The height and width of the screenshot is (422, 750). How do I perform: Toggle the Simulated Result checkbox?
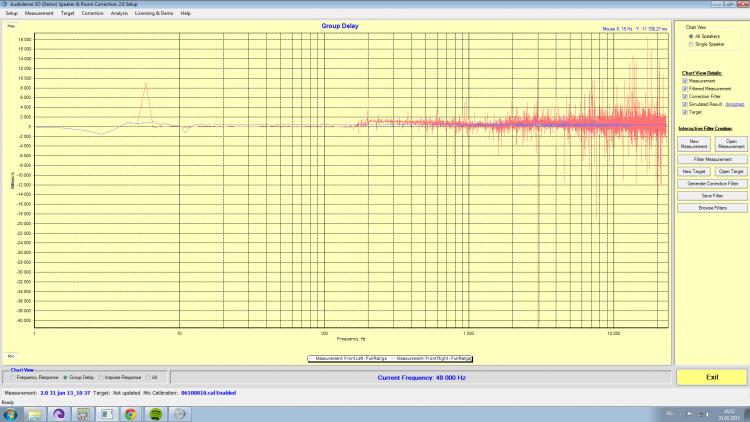[x=685, y=104]
